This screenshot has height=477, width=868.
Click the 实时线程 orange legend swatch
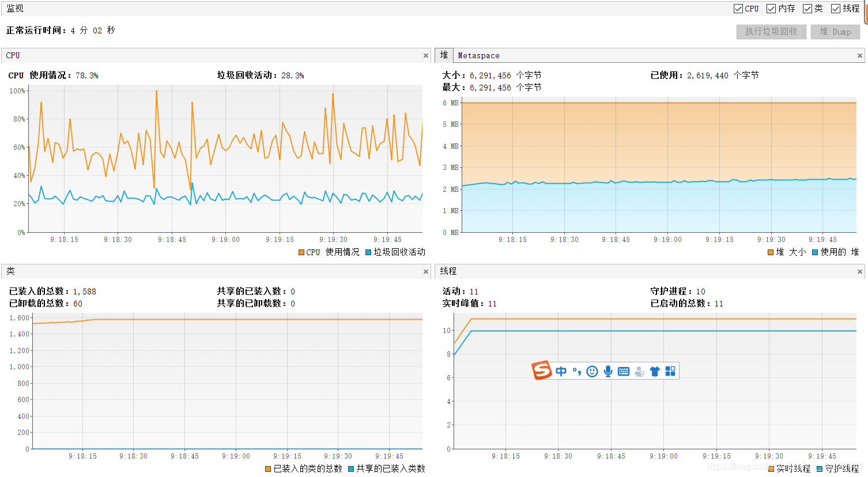[771, 469]
